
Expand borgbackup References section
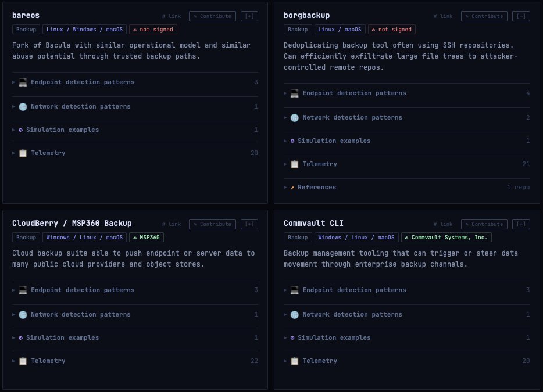[406, 187]
